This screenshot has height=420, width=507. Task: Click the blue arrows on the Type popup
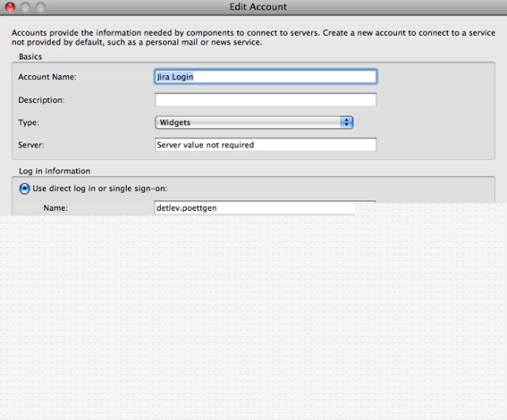346,122
